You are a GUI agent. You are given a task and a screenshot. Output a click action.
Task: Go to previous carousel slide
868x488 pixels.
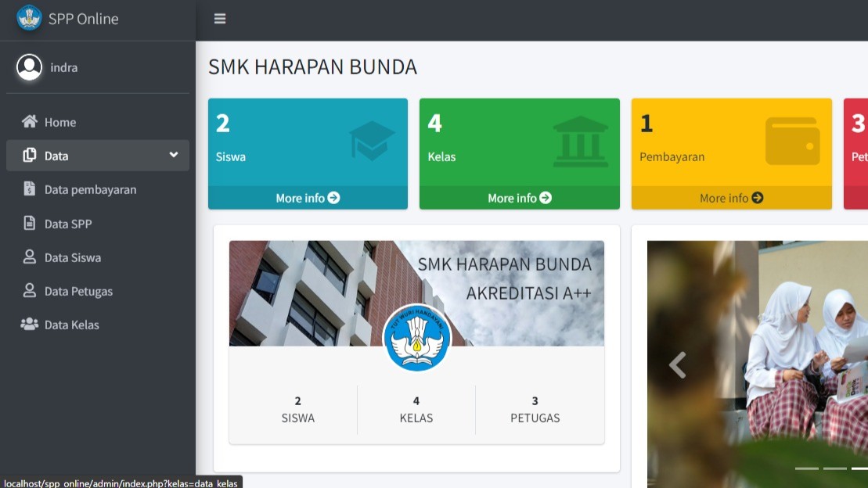678,365
